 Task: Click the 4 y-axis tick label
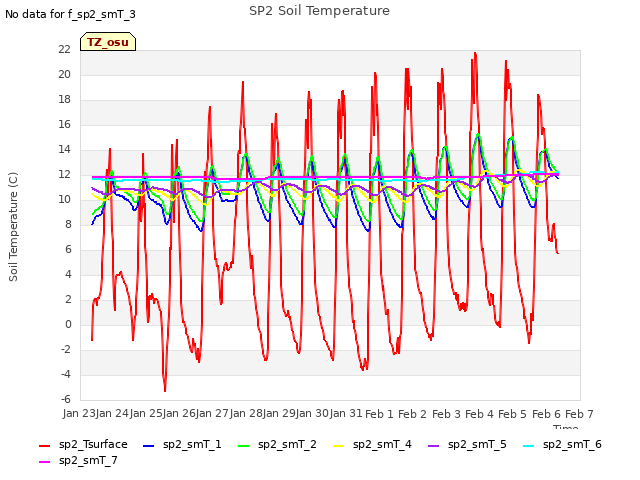click(x=68, y=274)
